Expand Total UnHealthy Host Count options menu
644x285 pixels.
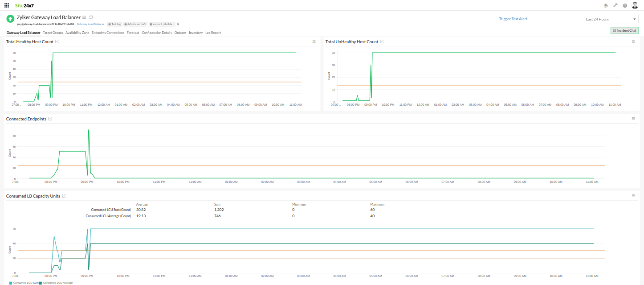pyautogui.click(x=633, y=41)
